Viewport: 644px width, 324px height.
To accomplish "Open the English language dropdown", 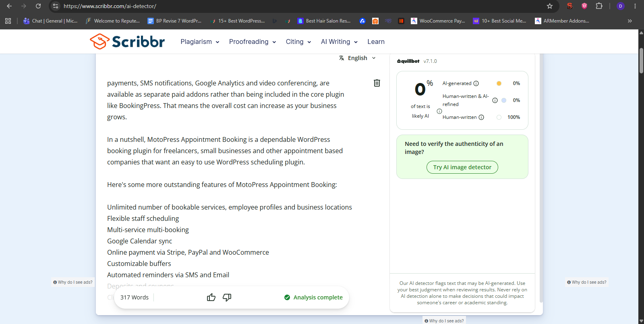I will click(x=358, y=58).
